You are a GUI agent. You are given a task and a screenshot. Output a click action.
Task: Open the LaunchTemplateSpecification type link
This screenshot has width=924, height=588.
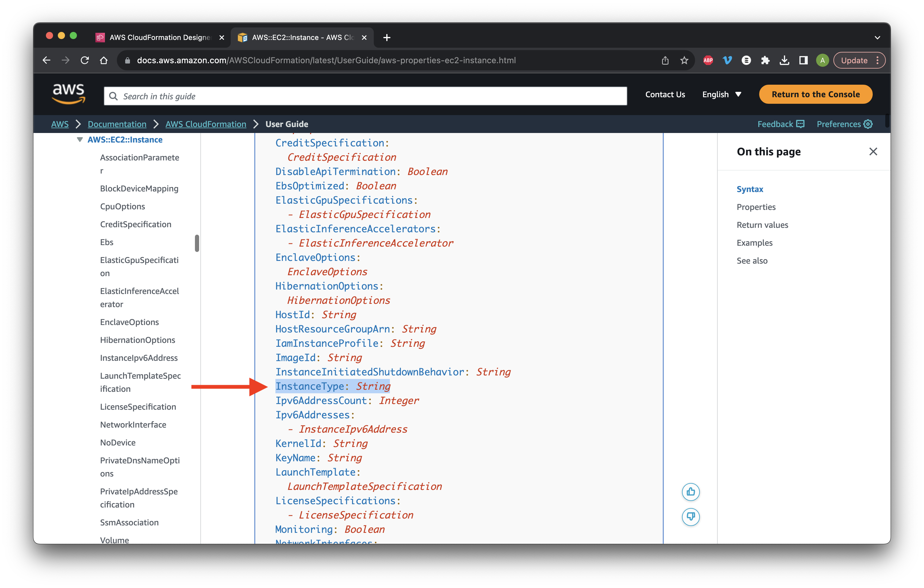(364, 486)
